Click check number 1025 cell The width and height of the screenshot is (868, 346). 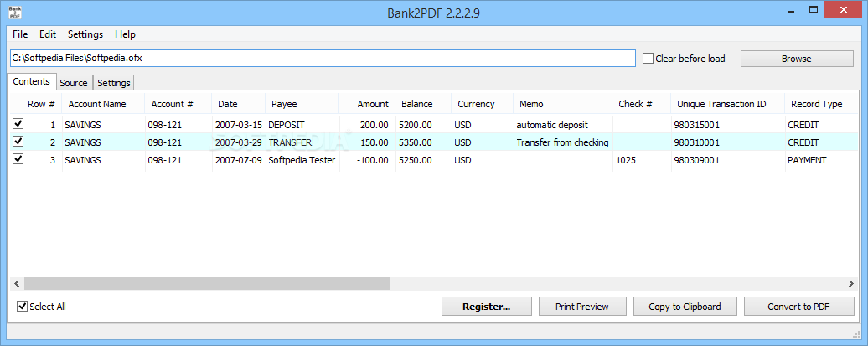tap(642, 160)
